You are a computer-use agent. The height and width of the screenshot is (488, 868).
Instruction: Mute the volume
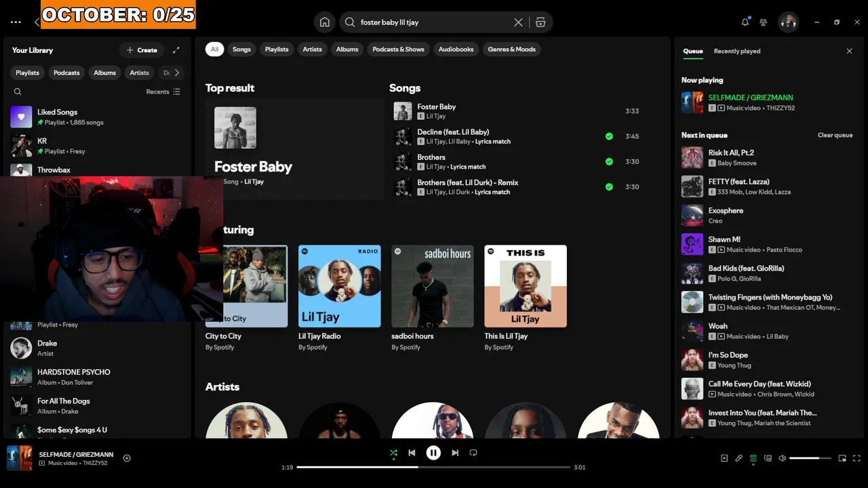[782, 458]
